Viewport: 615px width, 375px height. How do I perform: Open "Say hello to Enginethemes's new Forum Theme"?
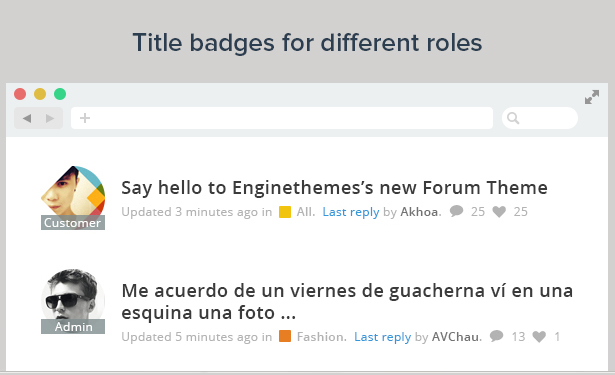pos(334,188)
